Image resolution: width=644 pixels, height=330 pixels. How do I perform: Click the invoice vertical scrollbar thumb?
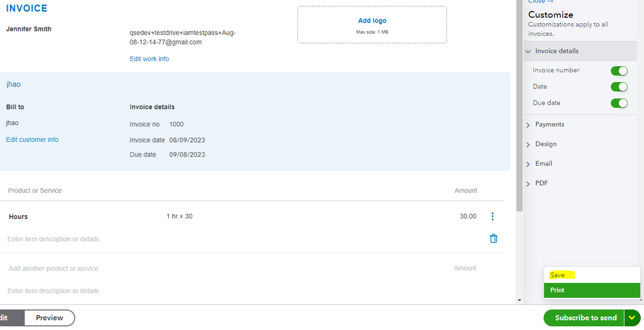tap(519, 104)
